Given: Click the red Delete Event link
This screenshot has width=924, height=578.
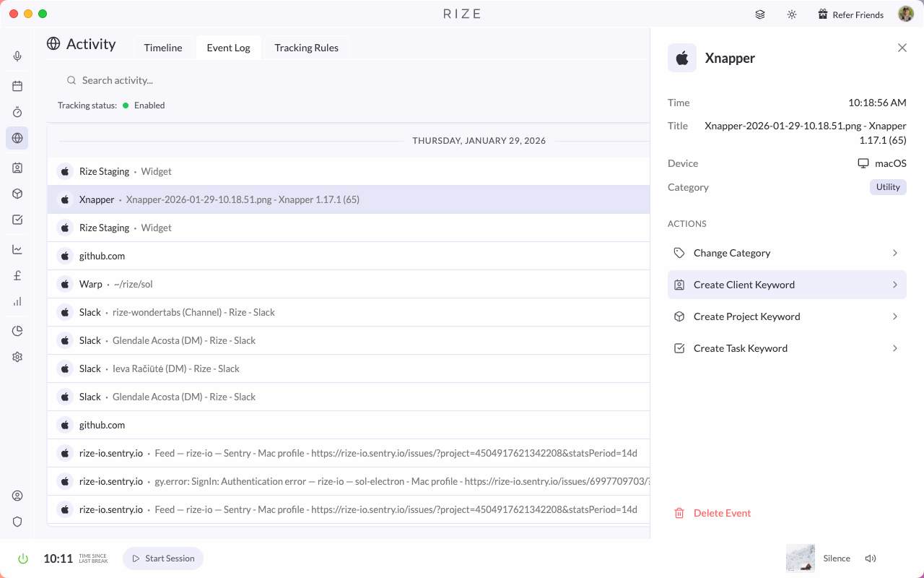Looking at the screenshot, I should point(722,513).
